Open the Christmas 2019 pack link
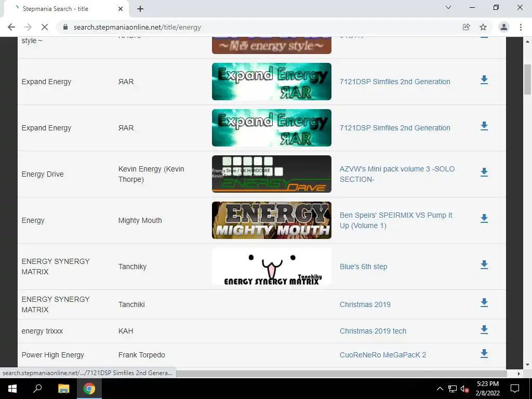This screenshot has width=532, height=399. point(365,304)
